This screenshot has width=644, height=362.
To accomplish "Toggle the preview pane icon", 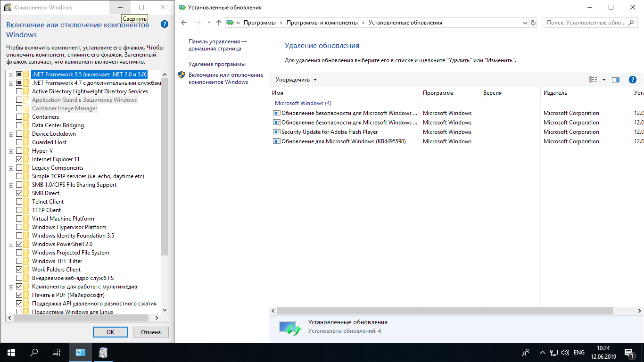I will [x=616, y=80].
